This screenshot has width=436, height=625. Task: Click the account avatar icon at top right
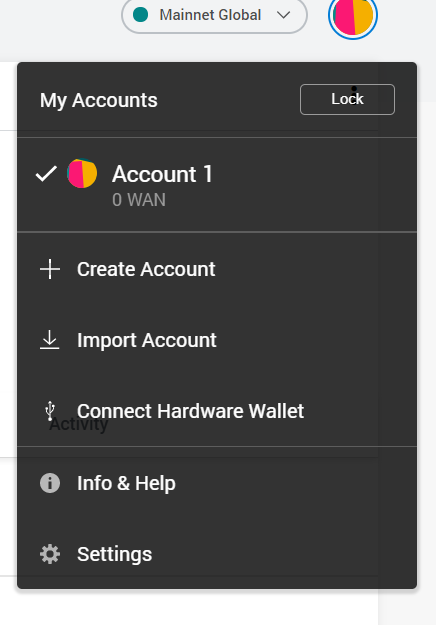pos(353,15)
